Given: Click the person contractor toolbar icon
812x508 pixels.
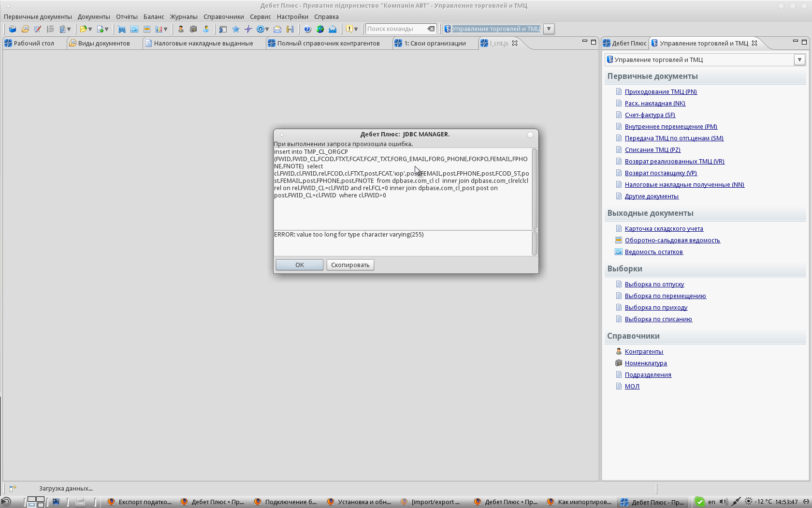Looking at the screenshot, I should tap(181, 29).
